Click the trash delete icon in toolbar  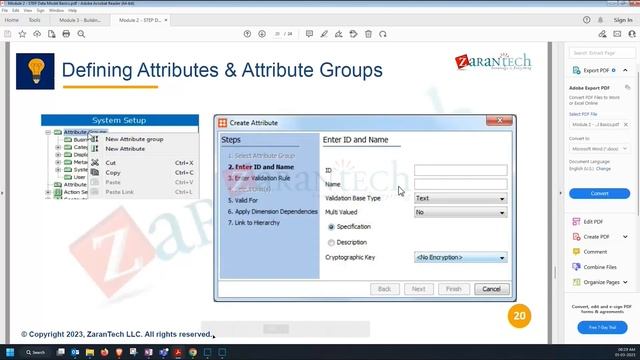coord(368,34)
